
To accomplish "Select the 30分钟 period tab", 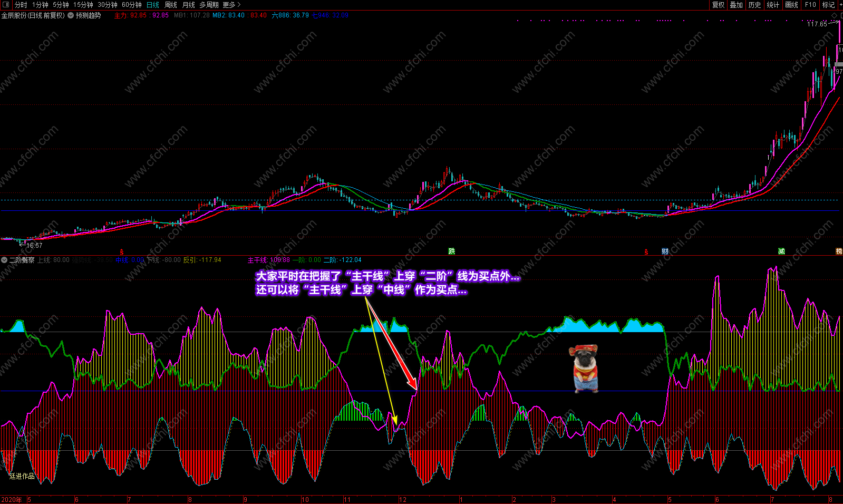I will (x=108, y=5).
